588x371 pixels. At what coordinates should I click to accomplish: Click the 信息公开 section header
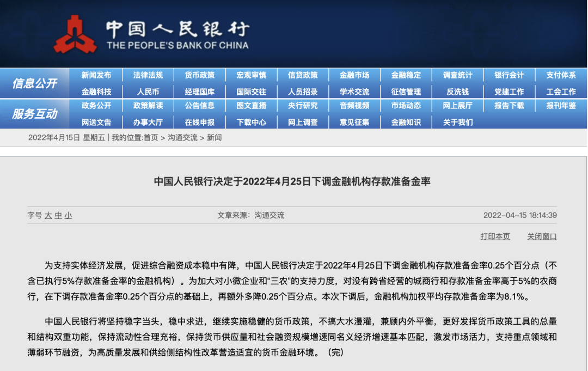pos(35,83)
